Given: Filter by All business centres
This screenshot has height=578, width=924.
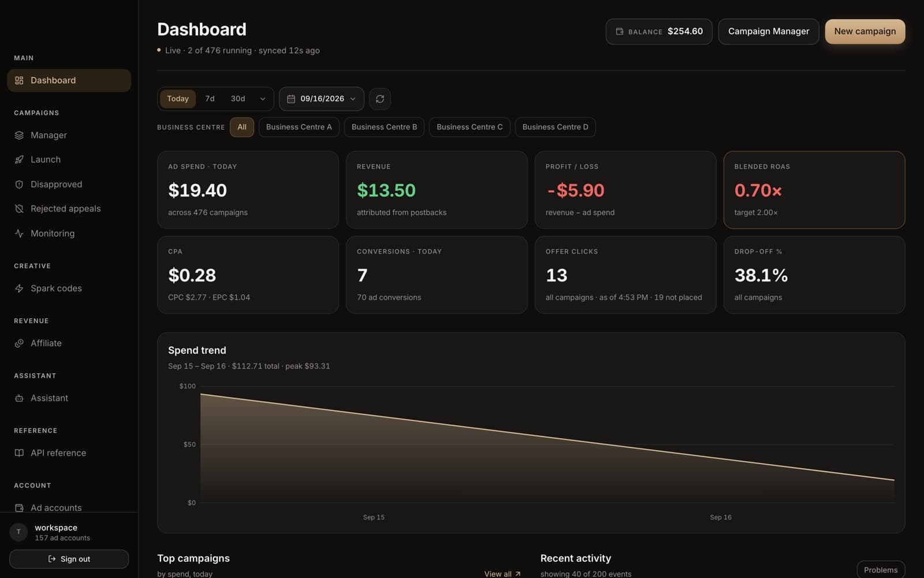Looking at the screenshot, I should click(242, 127).
